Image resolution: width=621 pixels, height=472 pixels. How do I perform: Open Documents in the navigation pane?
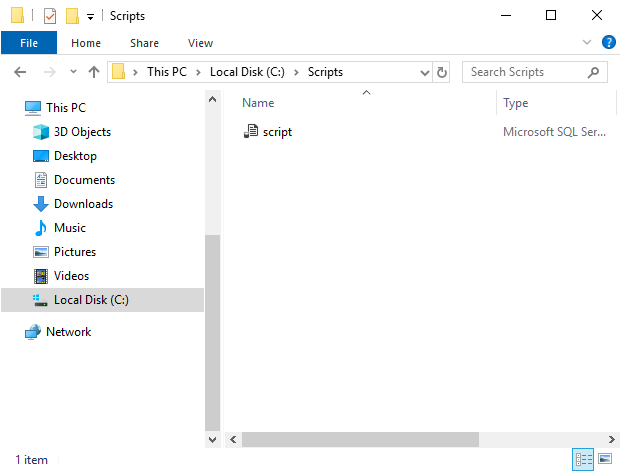point(84,180)
